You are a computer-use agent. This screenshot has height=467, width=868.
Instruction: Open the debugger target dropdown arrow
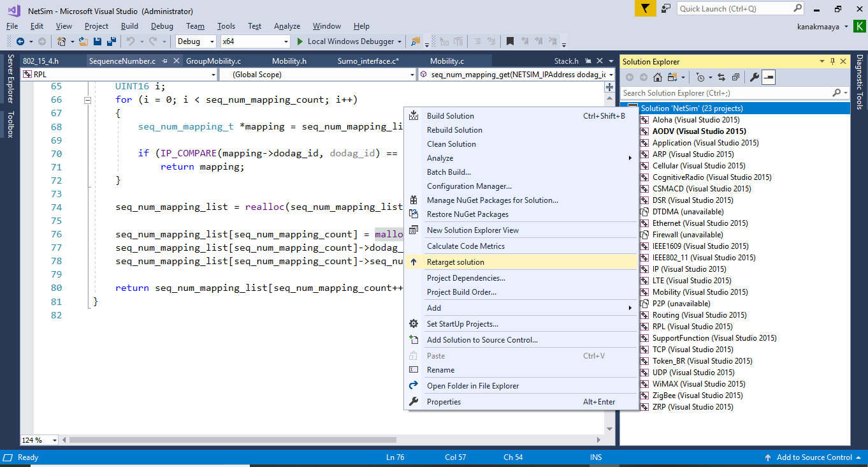(400, 41)
